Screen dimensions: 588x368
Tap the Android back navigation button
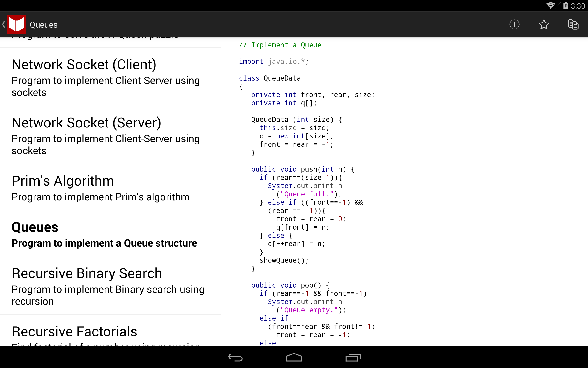point(235,357)
